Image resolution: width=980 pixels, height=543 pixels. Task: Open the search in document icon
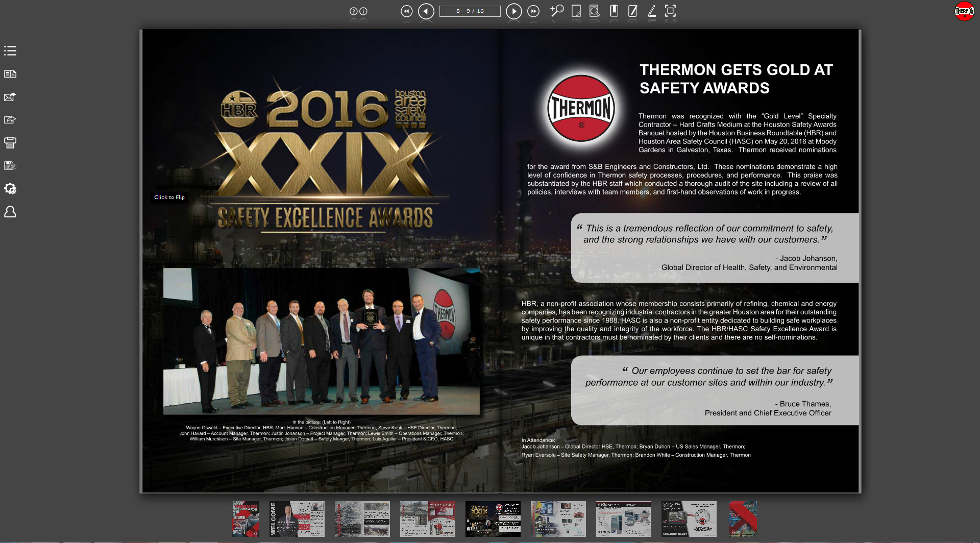click(x=595, y=11)
